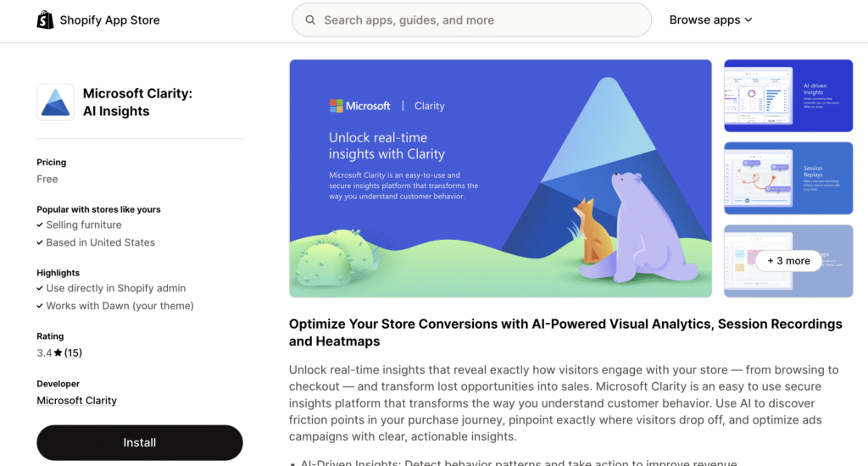Click the Pricing label
This screenshot has width=868, height=466.
[52, 162]
